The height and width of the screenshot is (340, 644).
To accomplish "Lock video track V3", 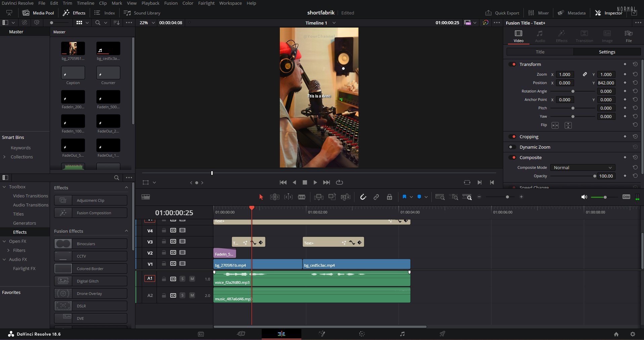I will [164, 241].
